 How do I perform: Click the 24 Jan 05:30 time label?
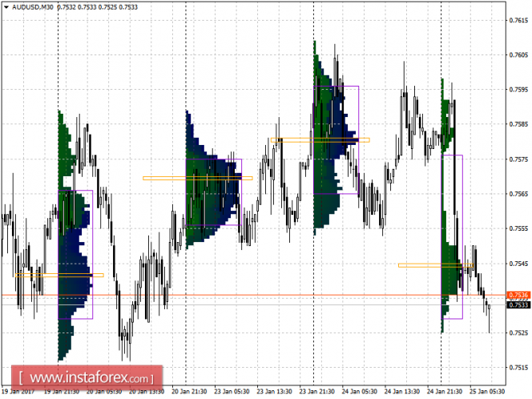360,392
